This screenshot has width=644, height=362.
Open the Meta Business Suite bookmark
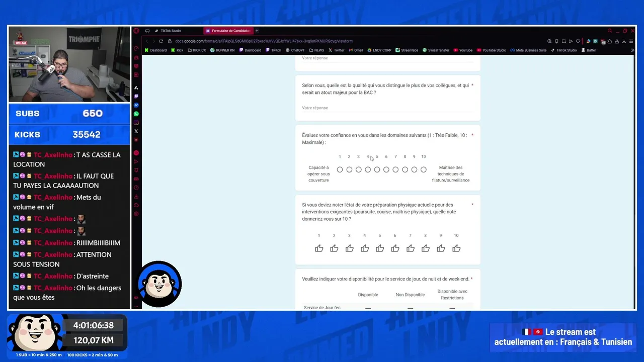(x=528, y=50)
